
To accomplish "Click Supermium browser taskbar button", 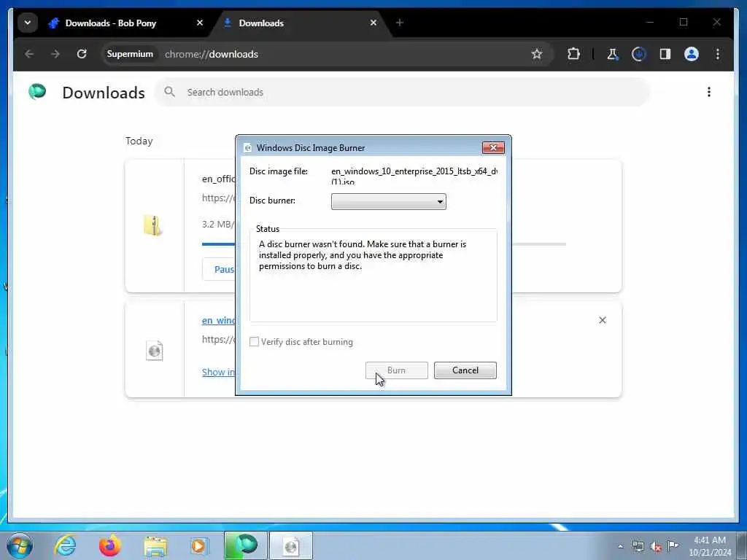I will (x=245, y=545).
